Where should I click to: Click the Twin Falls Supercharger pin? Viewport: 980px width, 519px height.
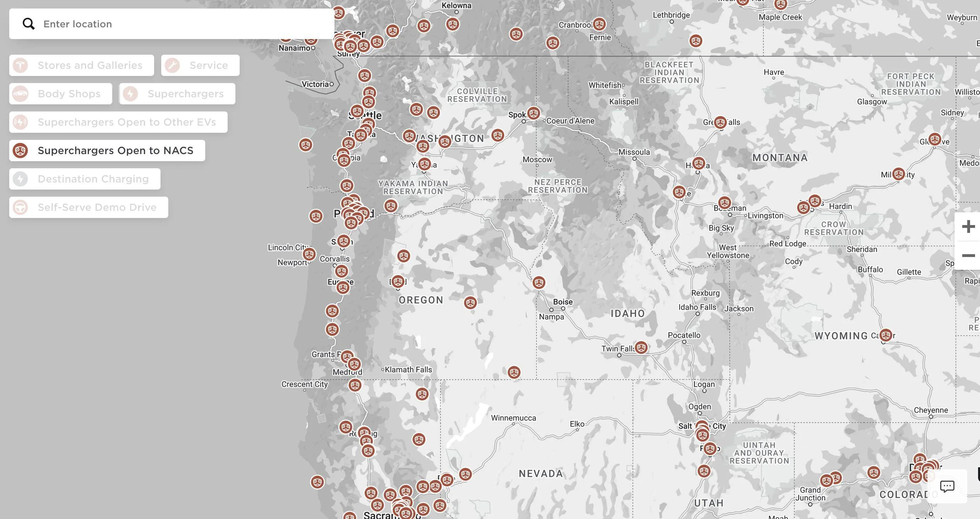click(x=641, y=347)
